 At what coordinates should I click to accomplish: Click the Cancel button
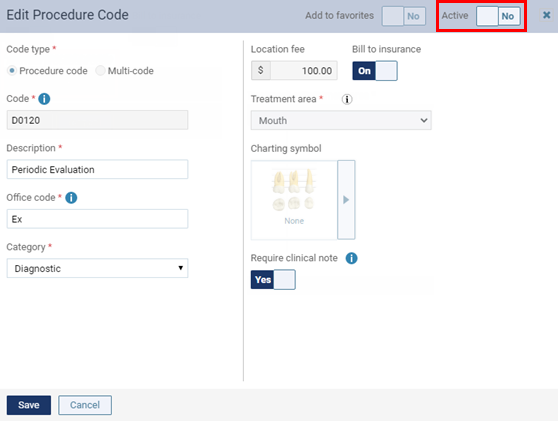pos(85,405)
